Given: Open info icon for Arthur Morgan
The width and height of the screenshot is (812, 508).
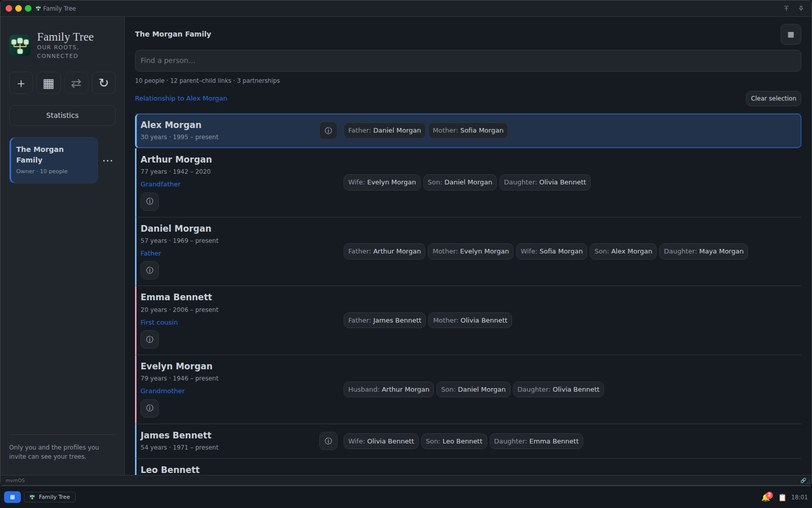Looking at the screenshot, I should 150,201.
